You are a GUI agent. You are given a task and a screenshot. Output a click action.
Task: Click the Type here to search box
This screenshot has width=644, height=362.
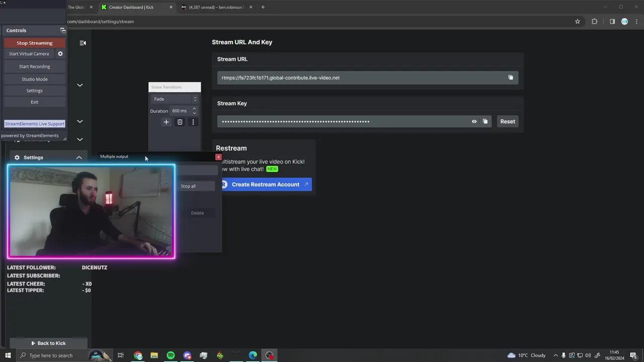64,355
